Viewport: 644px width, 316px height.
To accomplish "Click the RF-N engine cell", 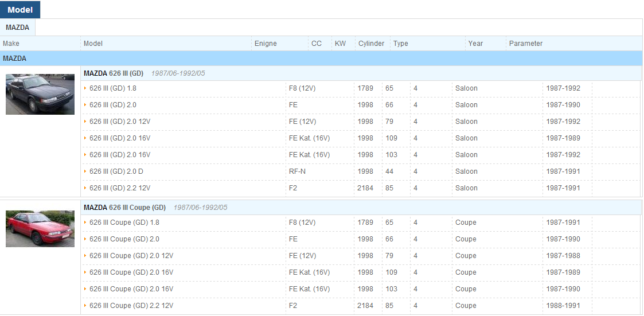I will tap(298, 171).
